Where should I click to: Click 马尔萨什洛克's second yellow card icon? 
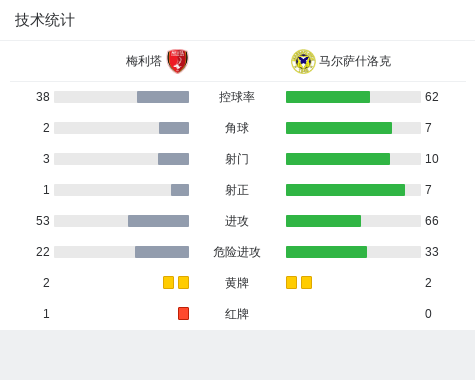306,282
